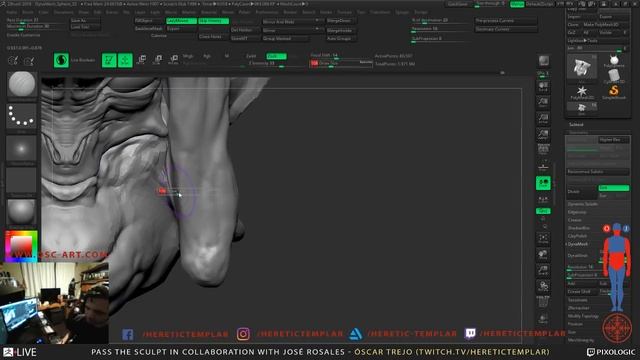Toggle Rgb painting mode
The image size is (640, 360).
[x=207, y=56]
